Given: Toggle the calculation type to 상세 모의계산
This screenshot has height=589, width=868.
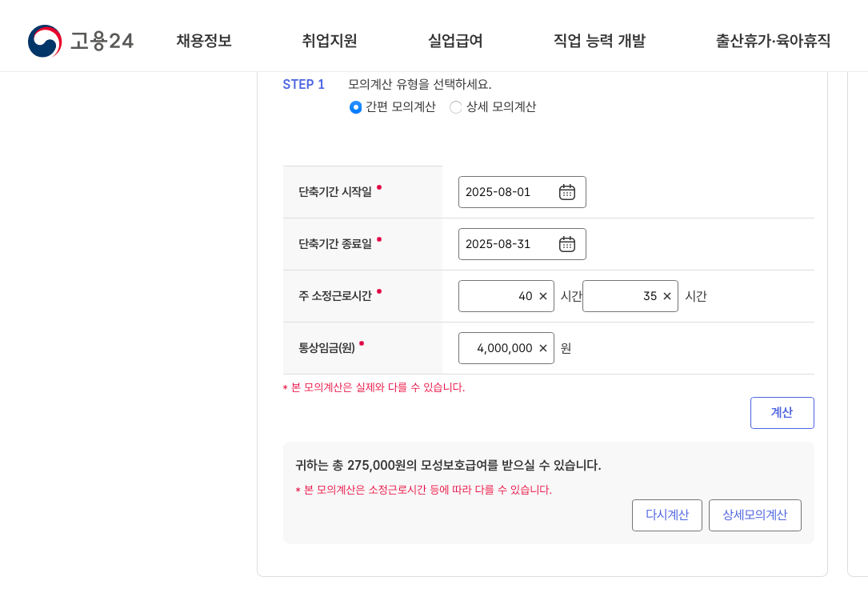Looking at the screenshot, I should coord(455,106).
